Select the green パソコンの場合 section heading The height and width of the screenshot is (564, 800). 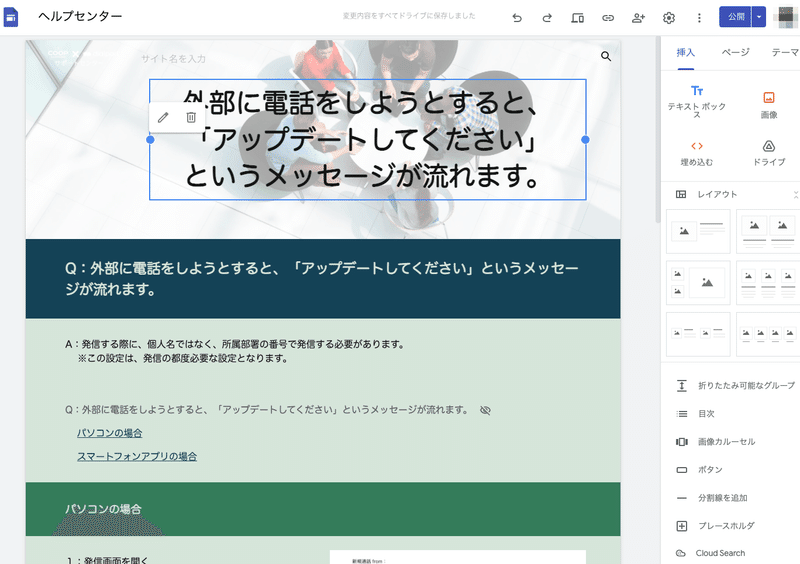103,509
